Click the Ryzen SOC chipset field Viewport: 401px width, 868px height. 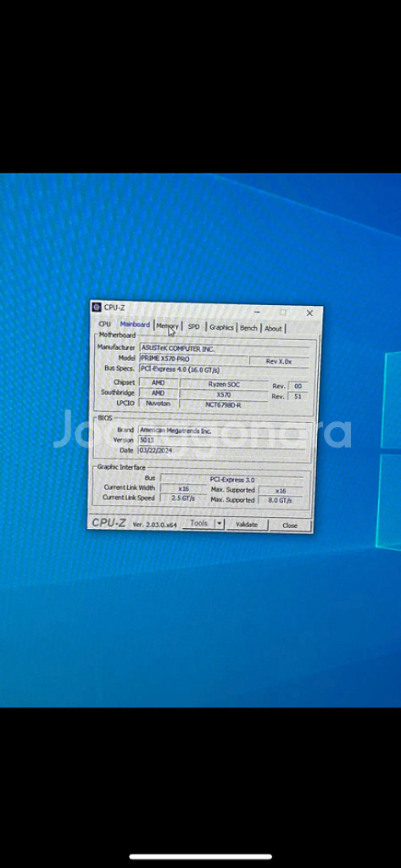click(x=224, y=384)
